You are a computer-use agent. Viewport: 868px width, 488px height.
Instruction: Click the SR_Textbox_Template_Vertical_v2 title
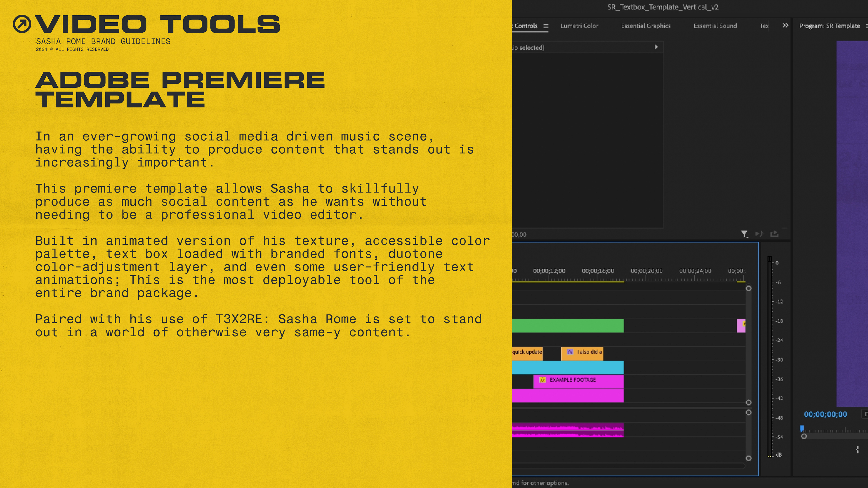[663, 7]
